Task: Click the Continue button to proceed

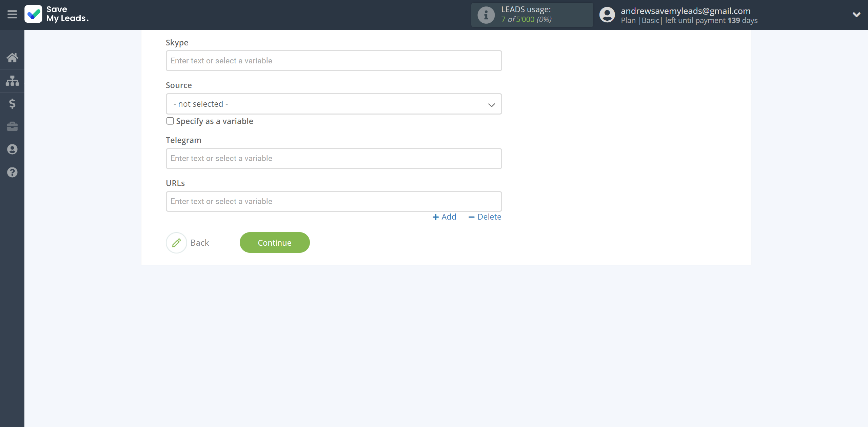Action: (275, 242)
